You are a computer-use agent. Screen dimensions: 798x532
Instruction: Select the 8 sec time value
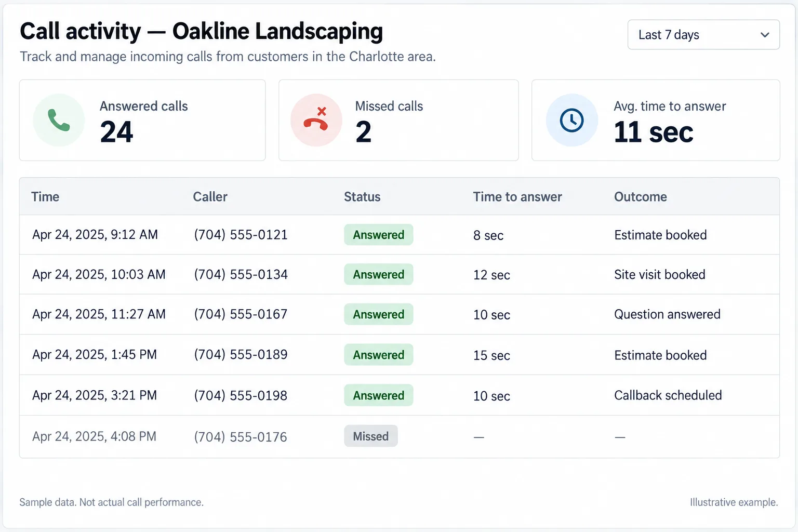click(x=488, y=236)
